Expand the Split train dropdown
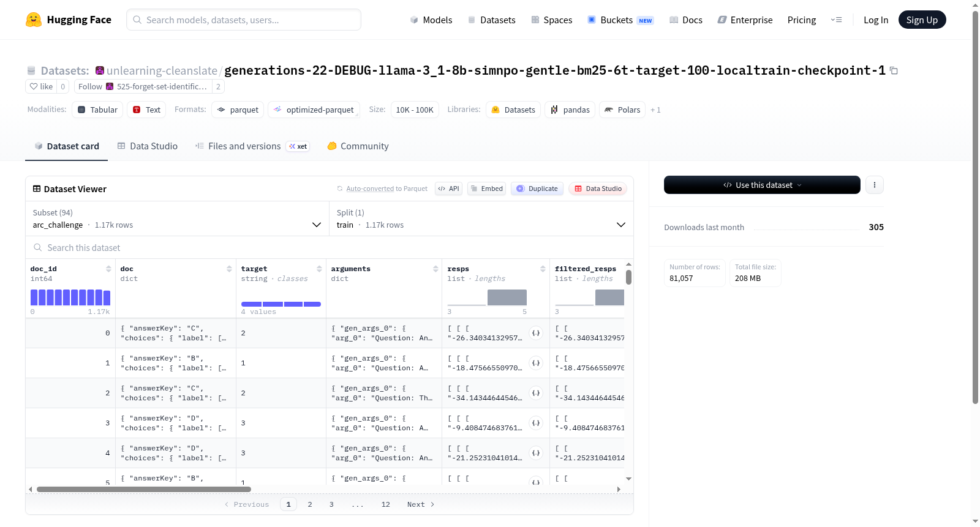 pyautogui.click(x=481, y=219)
